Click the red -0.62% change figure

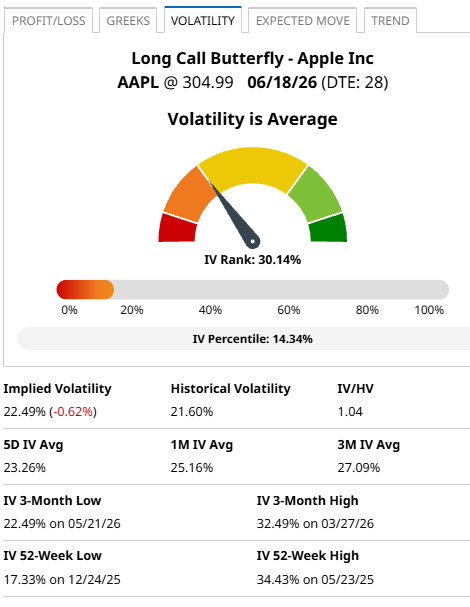click(73, 412)
